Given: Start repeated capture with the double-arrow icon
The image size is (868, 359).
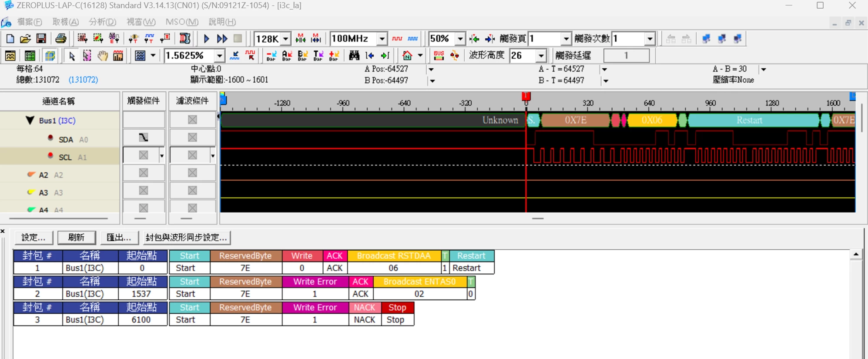Looking at the screenshot, I should (x=222, y=39).
